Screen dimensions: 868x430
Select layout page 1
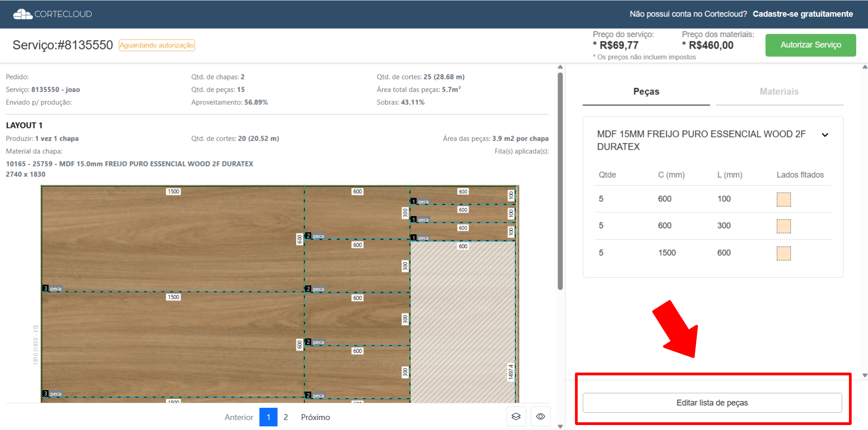tap(268, 417)
